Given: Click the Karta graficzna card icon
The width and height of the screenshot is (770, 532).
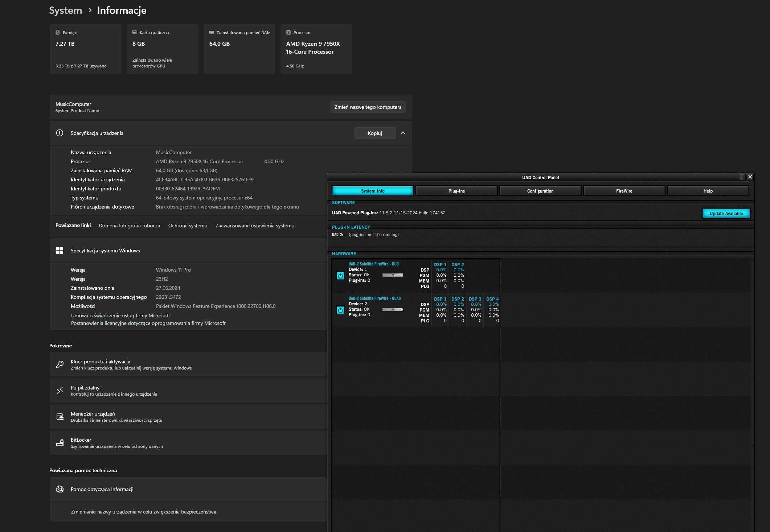Looking at the screenshot, I should pyautogui.click(x=135, y=32).
